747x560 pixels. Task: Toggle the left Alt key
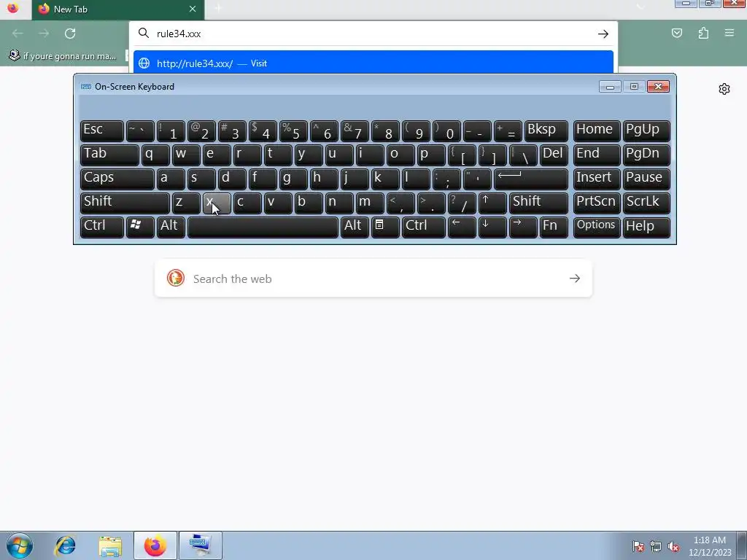[171, 227]
